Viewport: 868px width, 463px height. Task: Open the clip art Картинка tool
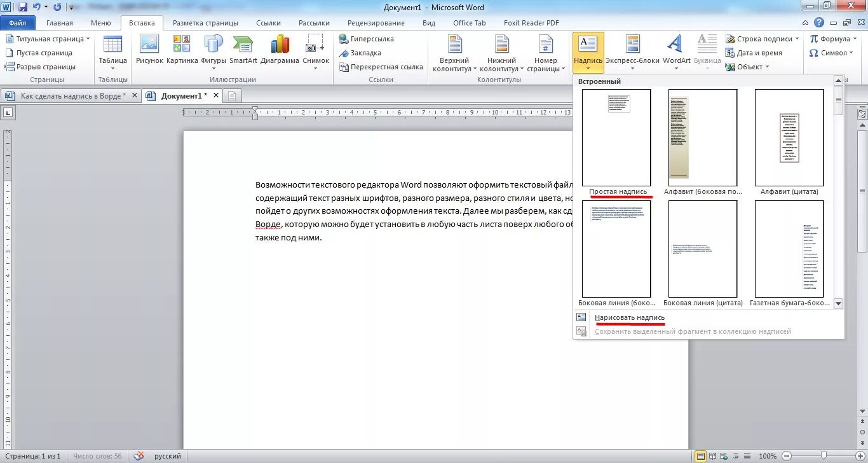[182, 51]
